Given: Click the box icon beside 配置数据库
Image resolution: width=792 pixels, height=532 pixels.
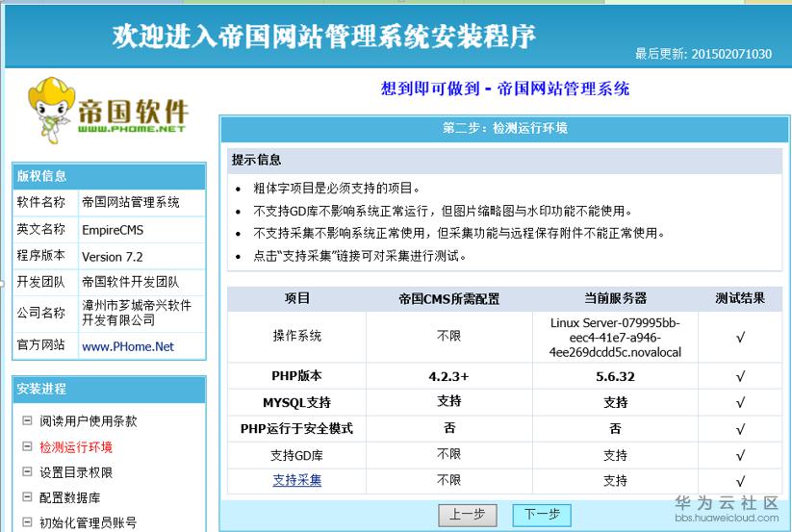Looking at the screenshot, I should tap(27, 496).
